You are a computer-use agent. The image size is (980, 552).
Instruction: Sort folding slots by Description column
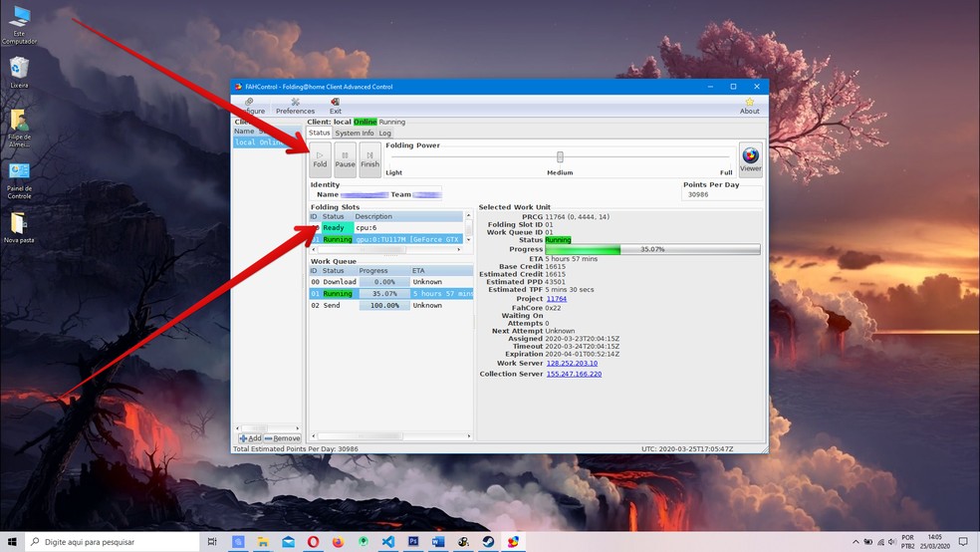coord(408,216)
